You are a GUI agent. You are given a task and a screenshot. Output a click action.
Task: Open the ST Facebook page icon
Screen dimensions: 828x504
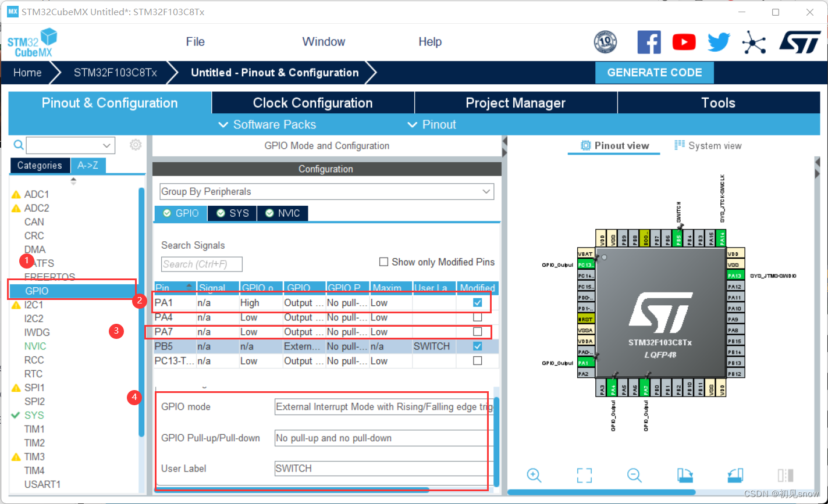pyautogui.click(x=649, y=42)
